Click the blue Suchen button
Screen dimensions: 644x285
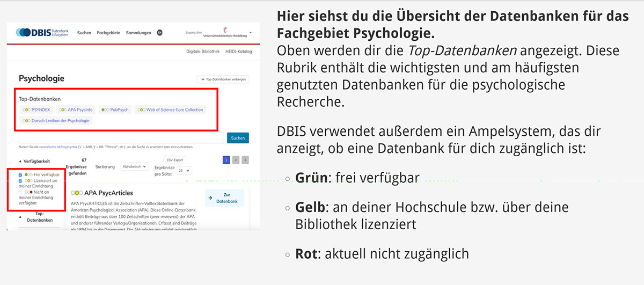pyautogui.click(x=237, y=138)
